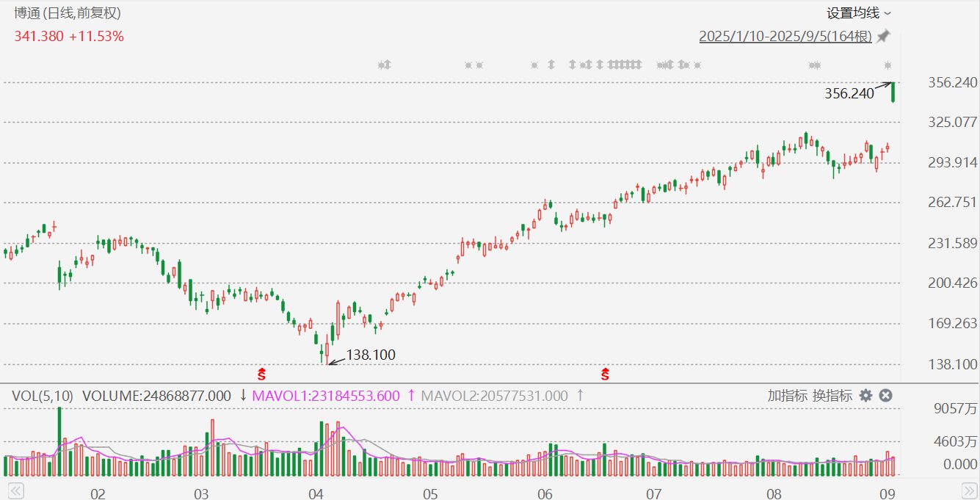Click the red S marker near March
Viewport: 980px width, 500px height.
point(261,374)
